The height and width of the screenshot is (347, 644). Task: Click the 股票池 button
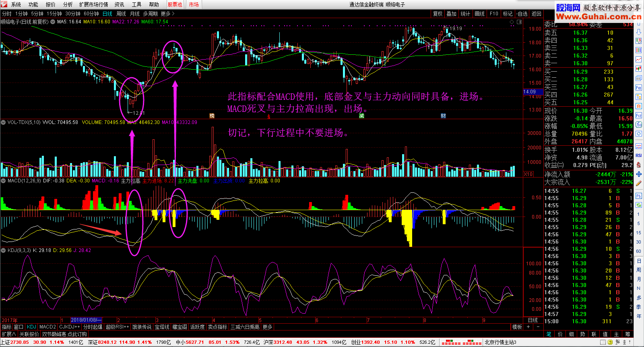[x=175, y=4]
